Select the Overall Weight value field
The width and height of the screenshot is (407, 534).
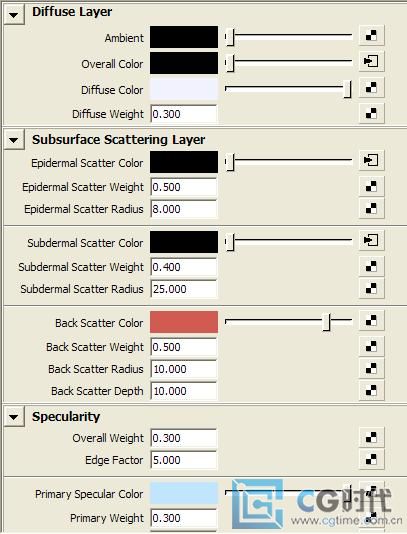[184, 438]
